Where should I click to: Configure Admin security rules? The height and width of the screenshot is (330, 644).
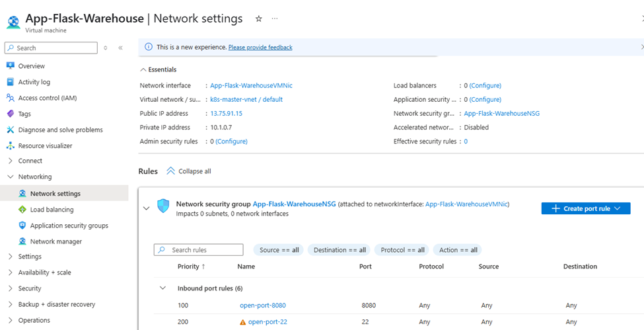tap(232, 141)
